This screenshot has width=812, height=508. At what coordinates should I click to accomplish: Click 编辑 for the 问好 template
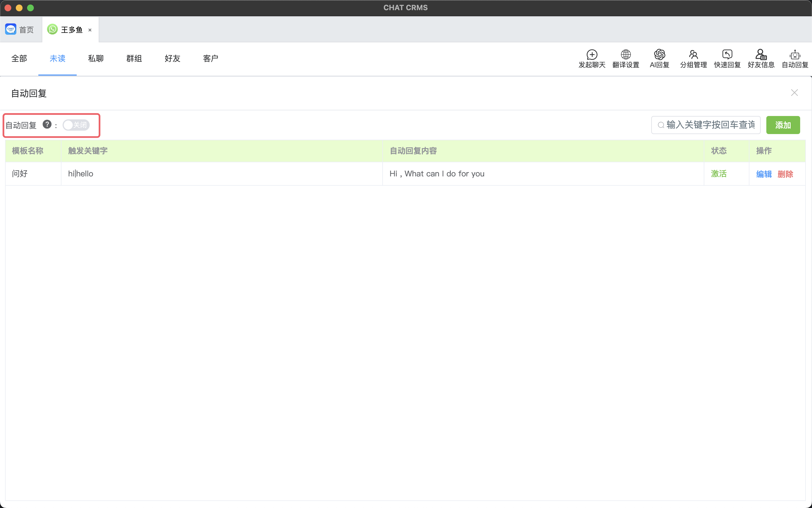click(x=764, y=174)
